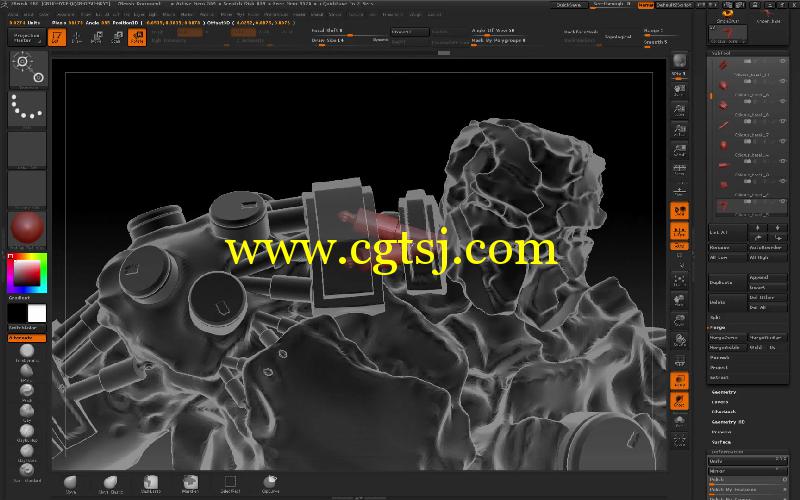Click the Frame icon in right shelf
Image resolution: width=800 pixels, height=500 pixels.
[x=679, y=281]
